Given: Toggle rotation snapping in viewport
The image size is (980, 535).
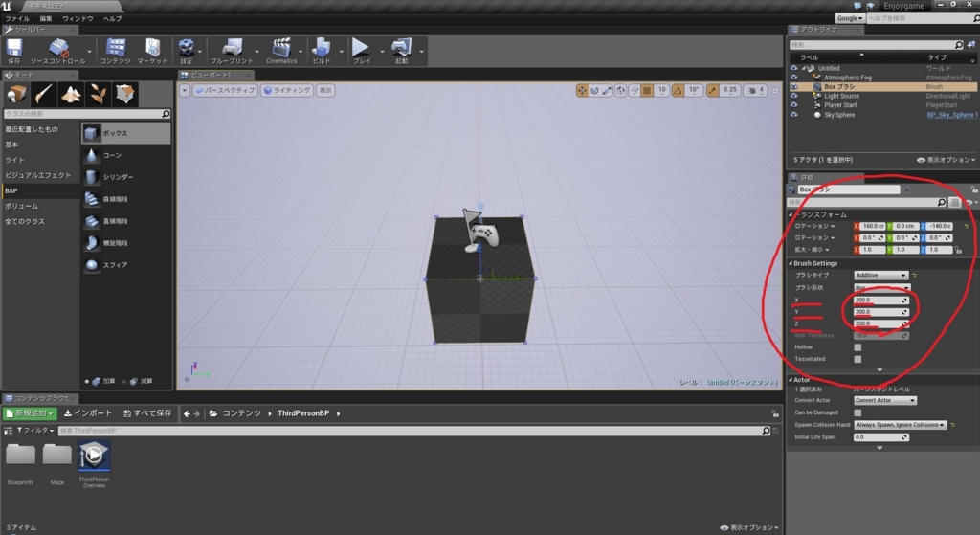Looking at the screenshot, I should pyautogui.click(x=679, y=91).
